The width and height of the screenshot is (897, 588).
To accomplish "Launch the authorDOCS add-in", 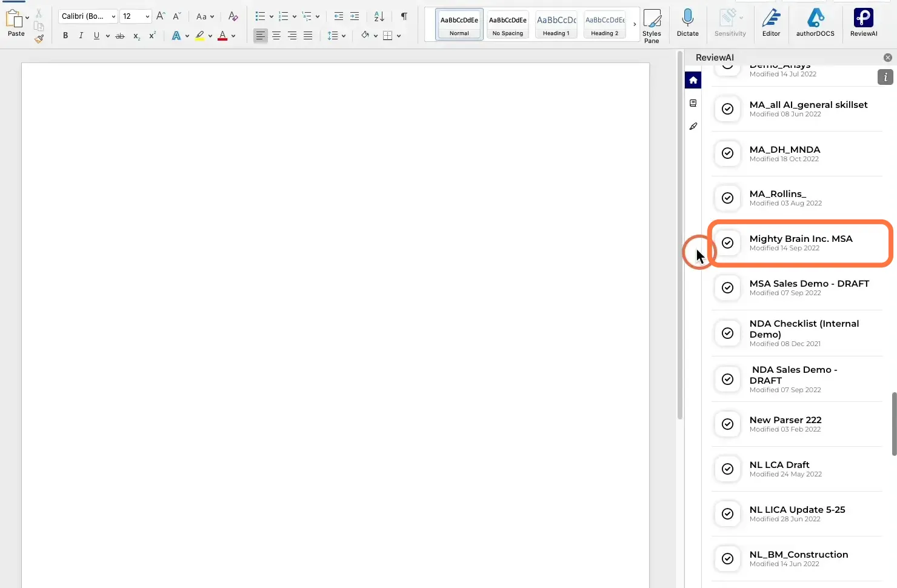I will point(815,23).
